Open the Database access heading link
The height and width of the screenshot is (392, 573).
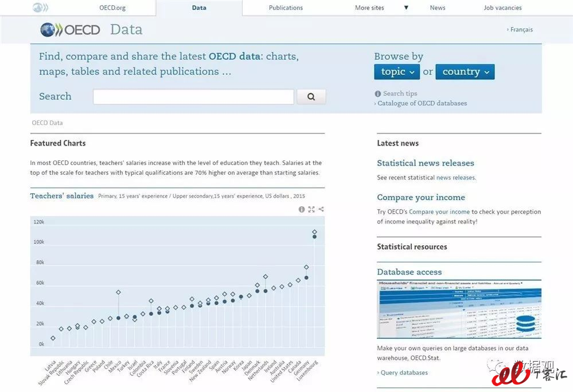click(x=410, y=272)
